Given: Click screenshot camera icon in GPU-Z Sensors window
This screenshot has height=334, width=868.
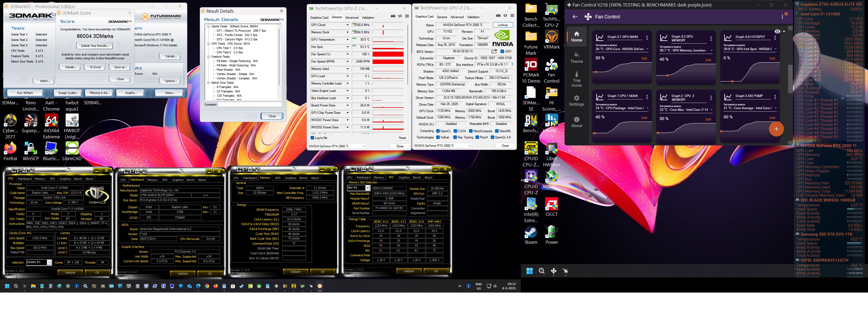Looking at the screenshot, I should click(393, 16).
